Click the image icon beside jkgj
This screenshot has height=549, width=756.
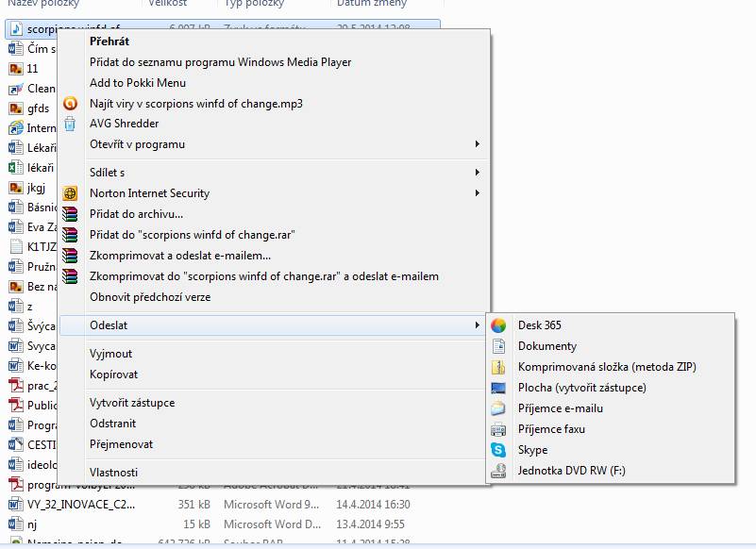[x=16, y=187]
